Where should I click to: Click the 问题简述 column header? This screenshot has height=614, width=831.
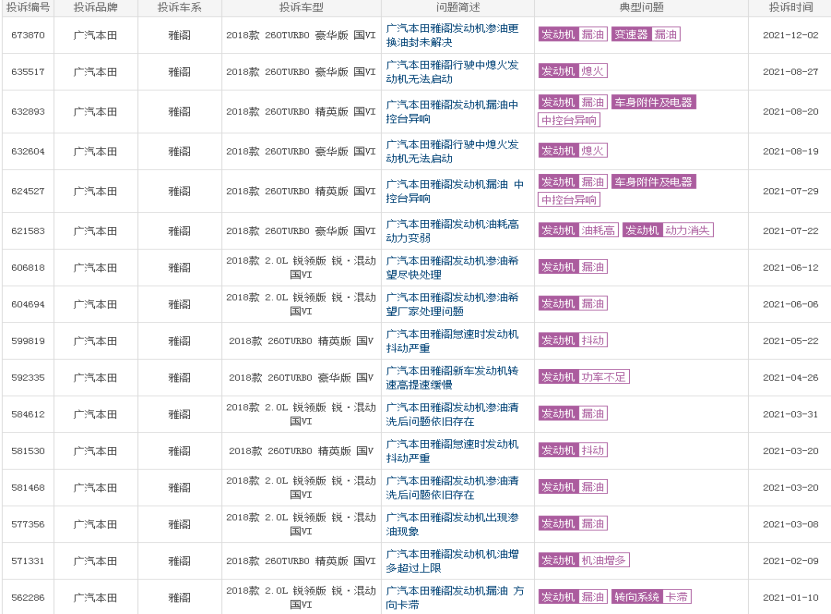[458, 7]
